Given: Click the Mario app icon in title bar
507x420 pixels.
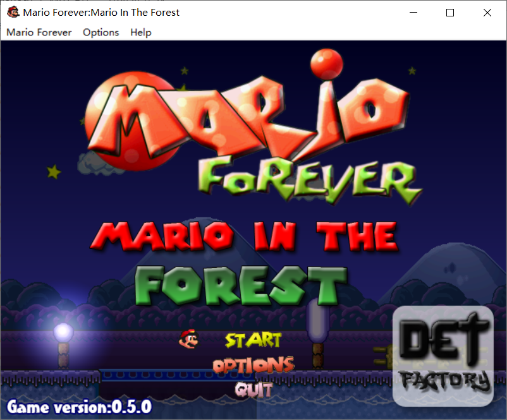Looking at the screenshot, I should click(x=13, y=12).
